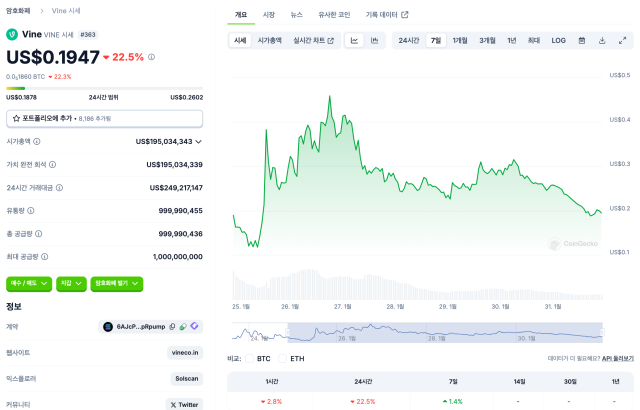The image size is (640, 410).
Task: Enable BTC comparison checkbox
Action: tap(251, 358)
